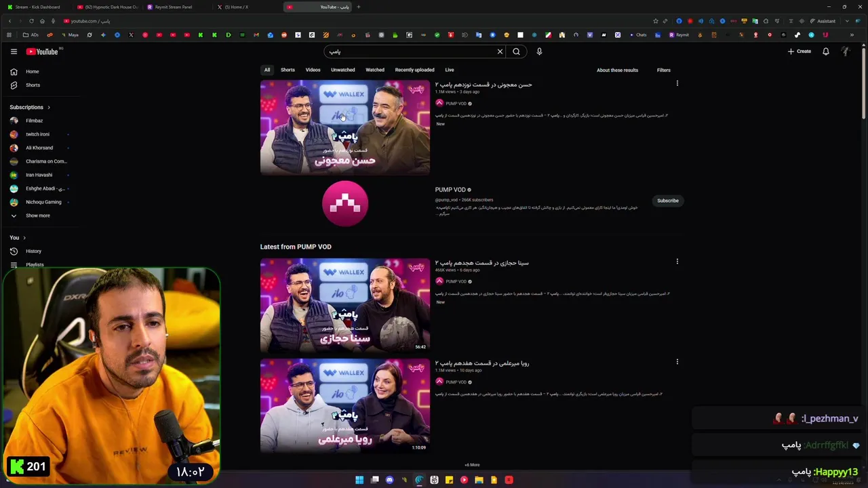The height and width of the screenshot is (488, 868).
Task: Open search Filters
Action: coord(663,70)
